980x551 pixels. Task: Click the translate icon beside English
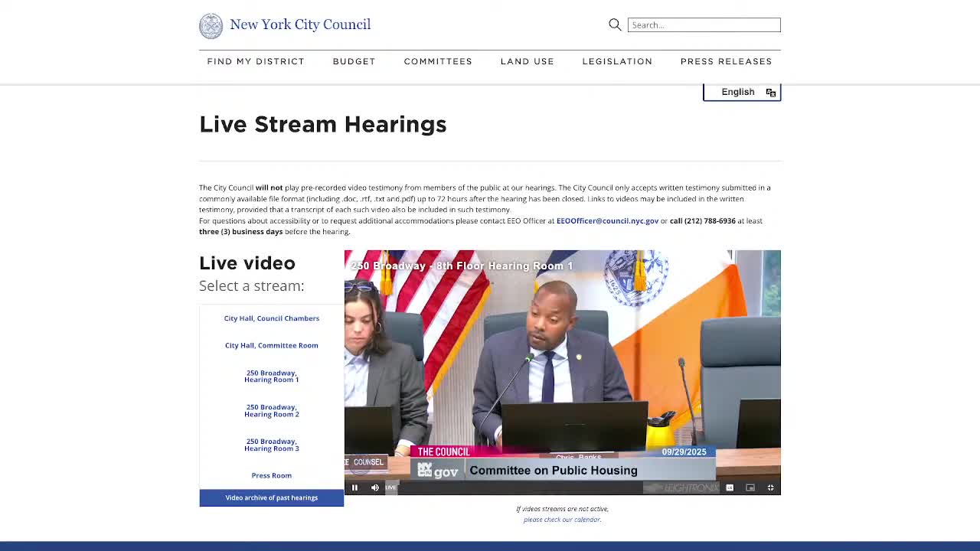tap(771, 93)
